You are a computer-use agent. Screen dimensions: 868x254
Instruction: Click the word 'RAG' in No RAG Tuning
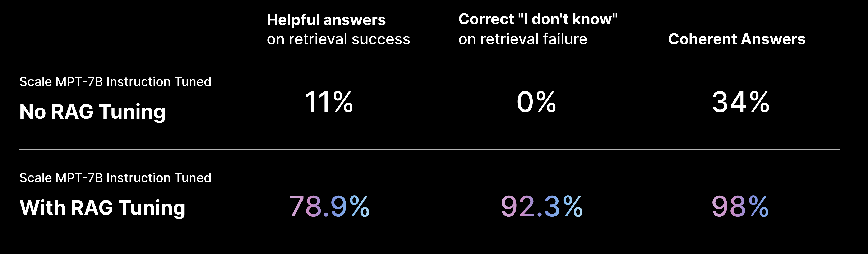72,112
